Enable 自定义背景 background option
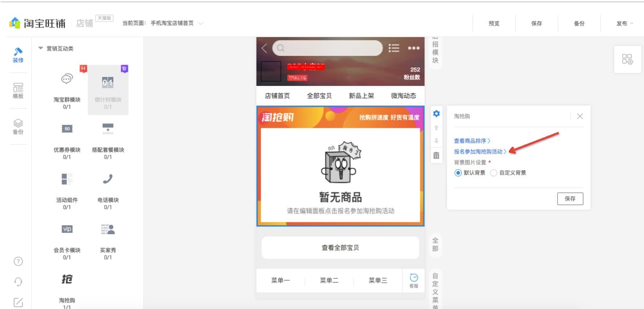This screenshot has height=309, width=644. pyautogui.click(x=494, y=173)
